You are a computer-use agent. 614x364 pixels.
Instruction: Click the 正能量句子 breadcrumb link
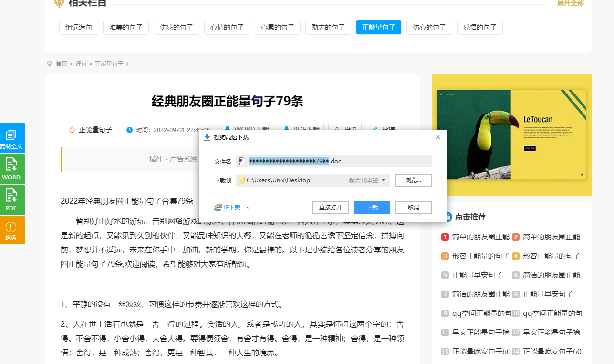(109, 63)
